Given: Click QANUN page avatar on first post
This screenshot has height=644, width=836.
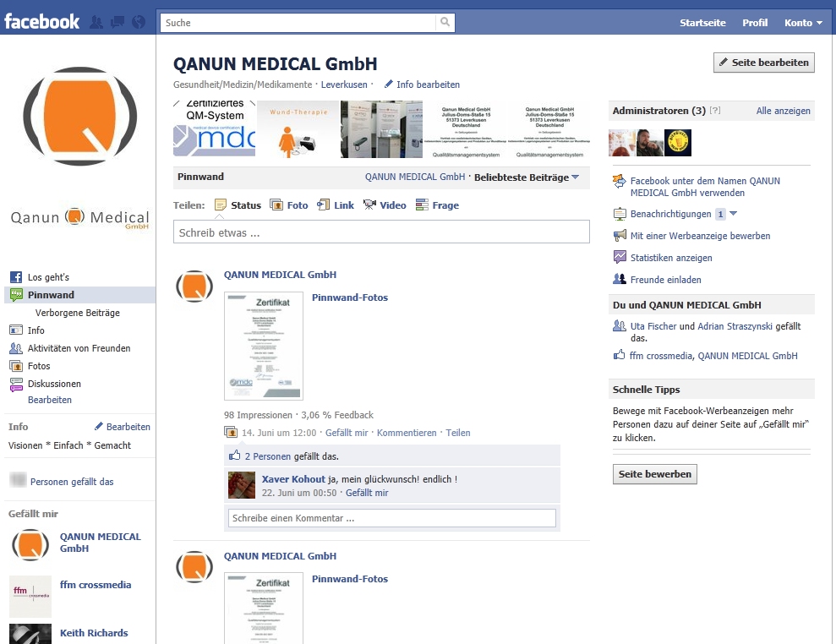Looking at the screenshot, I should 194,287.
